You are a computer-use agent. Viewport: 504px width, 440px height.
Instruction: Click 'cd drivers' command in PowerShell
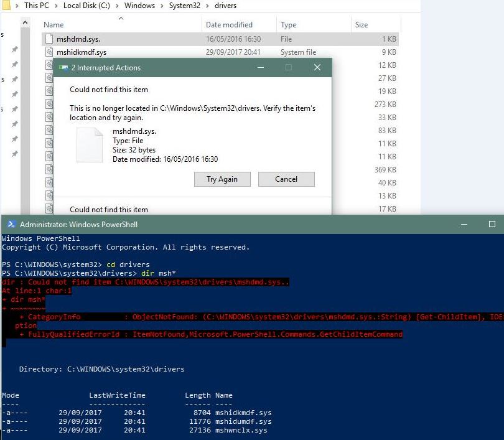pos(128,264)
